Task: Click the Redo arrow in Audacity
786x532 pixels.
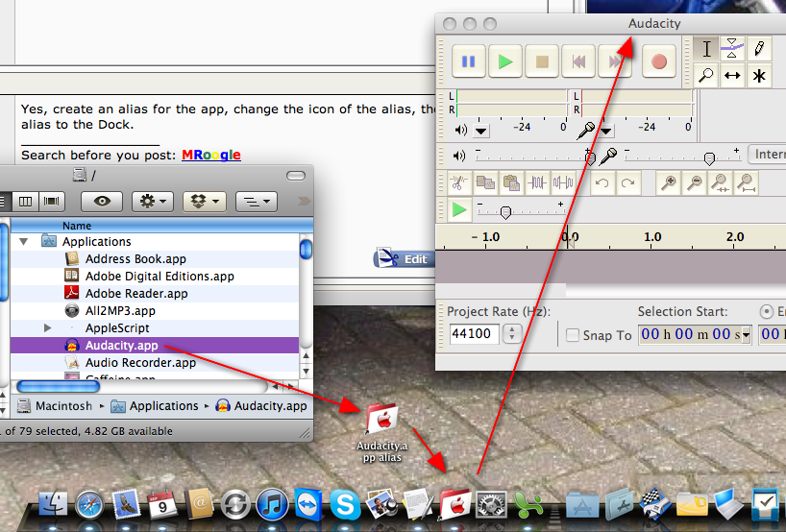Action: click(628, 182)
